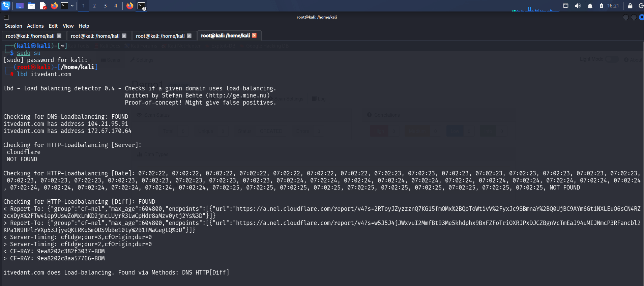Open the wired network connection indicator
The width and height of the screenshot is (644, 286).
(x=566, y=6)
